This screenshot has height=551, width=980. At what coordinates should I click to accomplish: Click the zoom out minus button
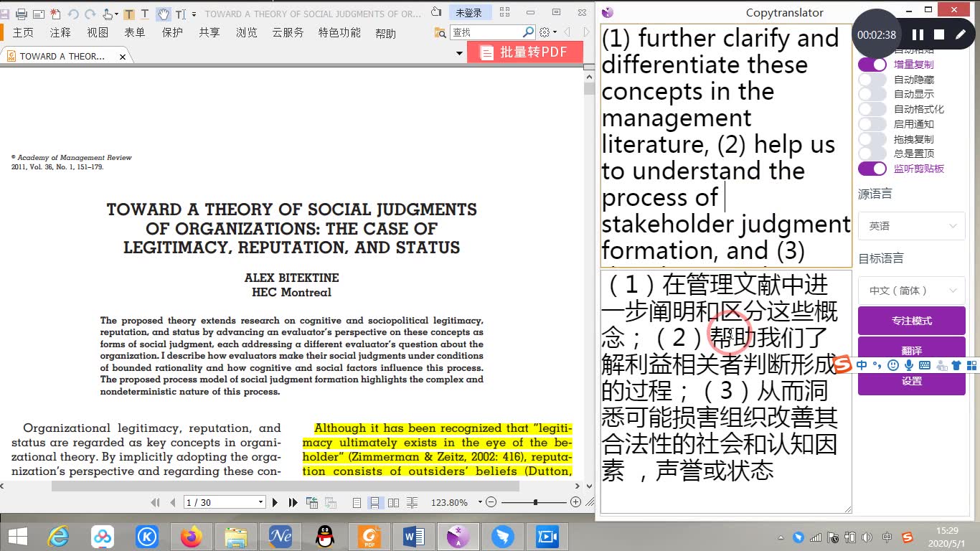(x=491, y=502)
